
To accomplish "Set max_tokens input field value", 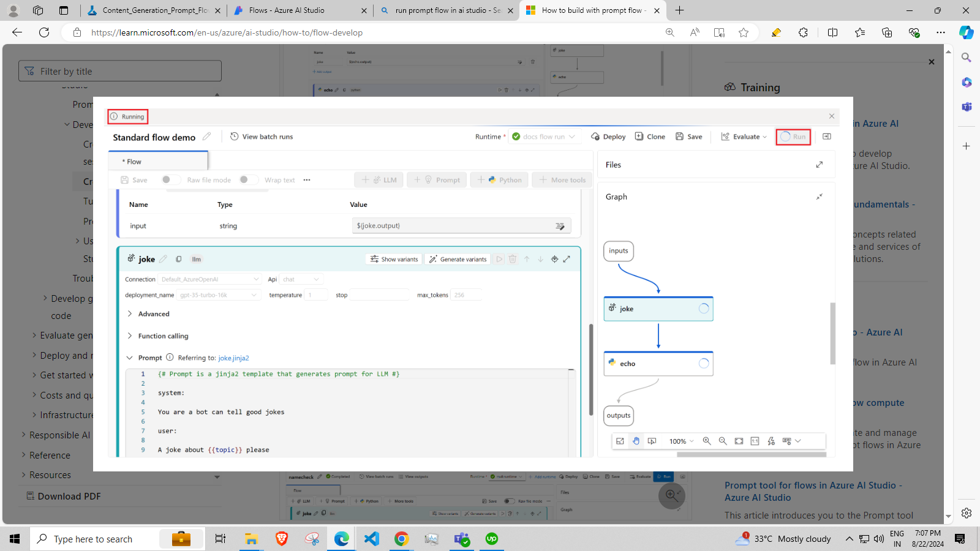I will coord(466,294).
